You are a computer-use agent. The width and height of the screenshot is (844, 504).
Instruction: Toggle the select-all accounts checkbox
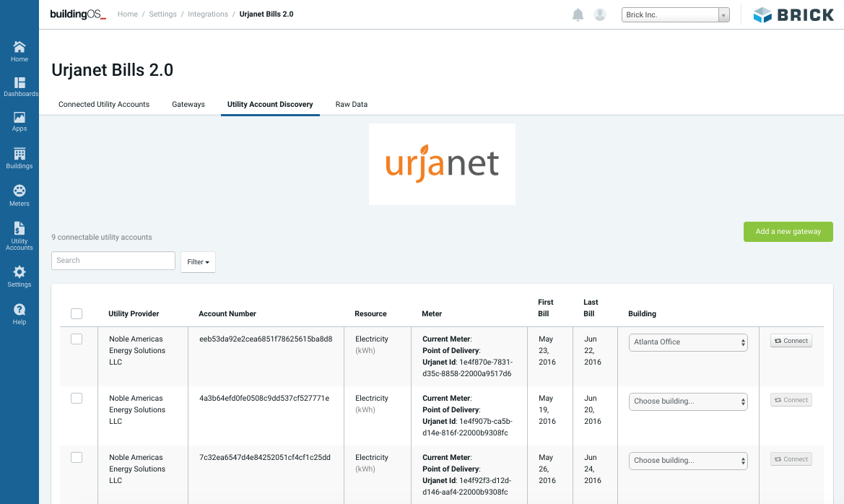tap(77, 314)
